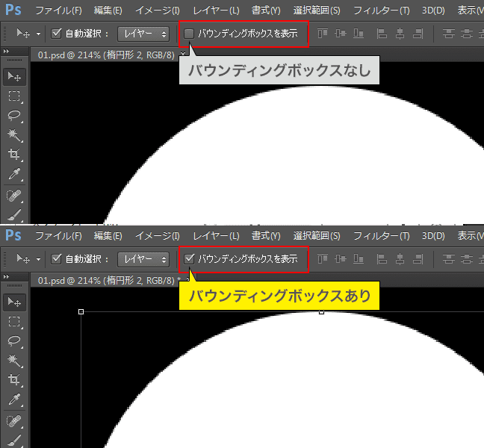Select Magic Wand tool in upper window
Image resolution: width=484 pixels, height=448 pixels.
click(14, 135)
